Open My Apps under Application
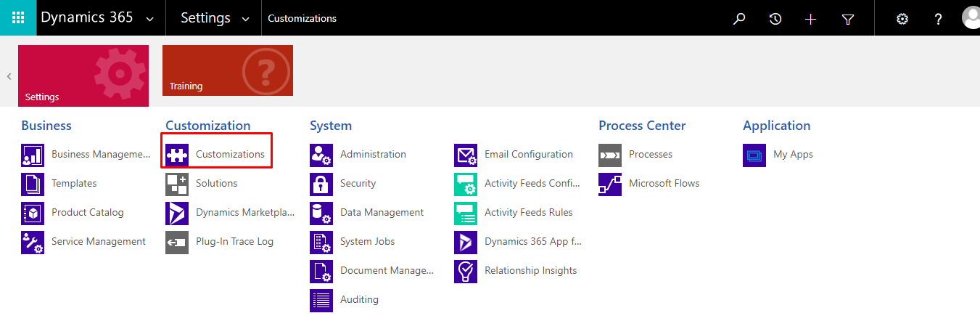Image resolution: width=980 pixels, height=329 pixels. pyautogui.click(x=793, y=155)
